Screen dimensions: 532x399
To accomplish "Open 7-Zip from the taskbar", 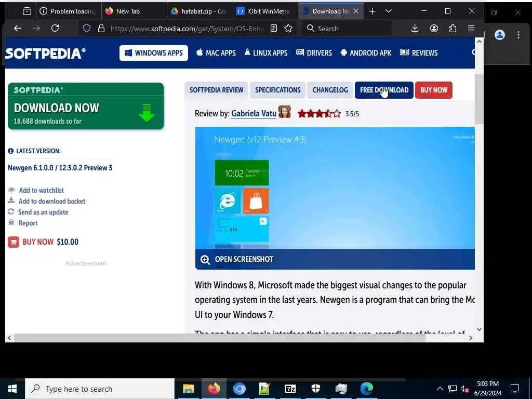I will click(x=290, y=389).
